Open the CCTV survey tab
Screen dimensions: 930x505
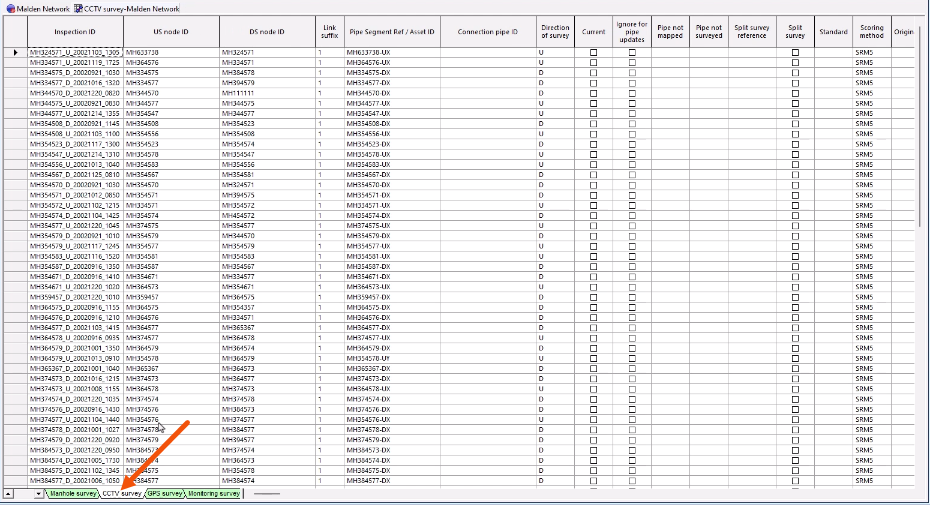click(122, 493)
